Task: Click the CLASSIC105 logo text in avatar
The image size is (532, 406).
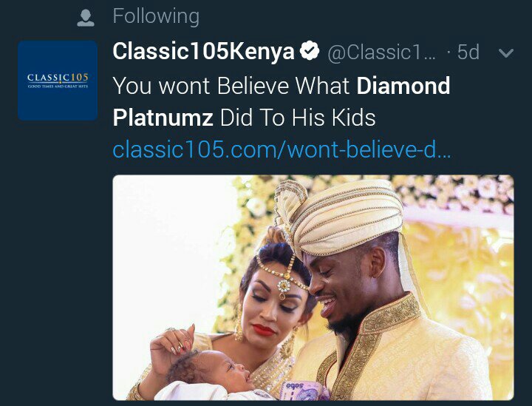Action: (58, 78)
